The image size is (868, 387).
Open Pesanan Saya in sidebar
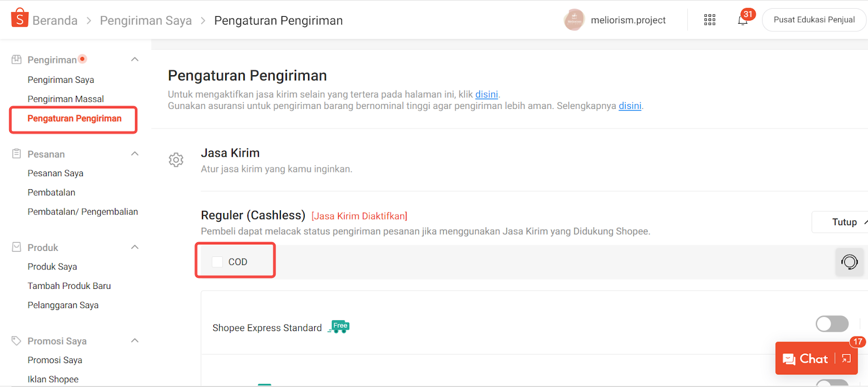[55, 173]
